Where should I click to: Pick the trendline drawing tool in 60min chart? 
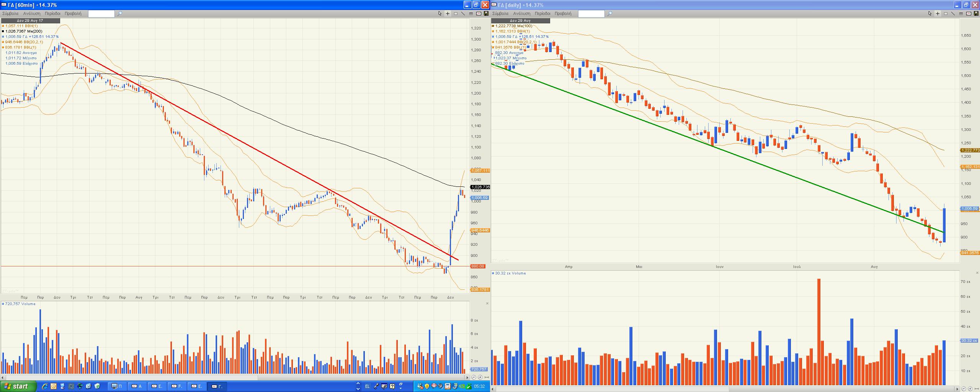click(463, 14)
